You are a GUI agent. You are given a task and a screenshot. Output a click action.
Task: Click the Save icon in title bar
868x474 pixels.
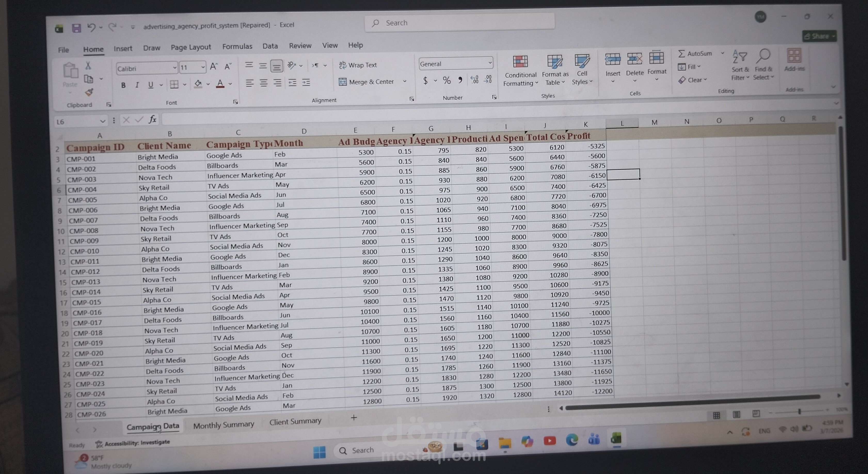76,28
